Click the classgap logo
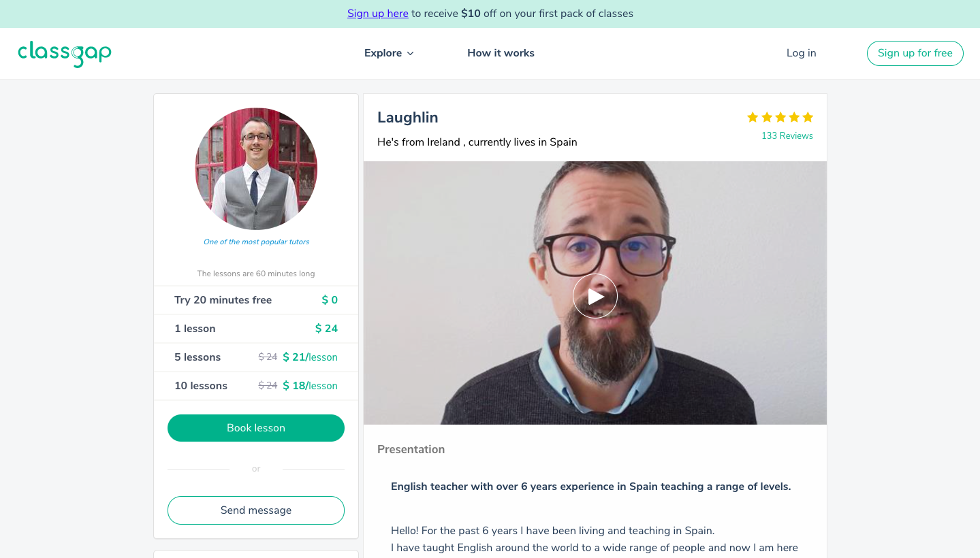 point(65,54)
